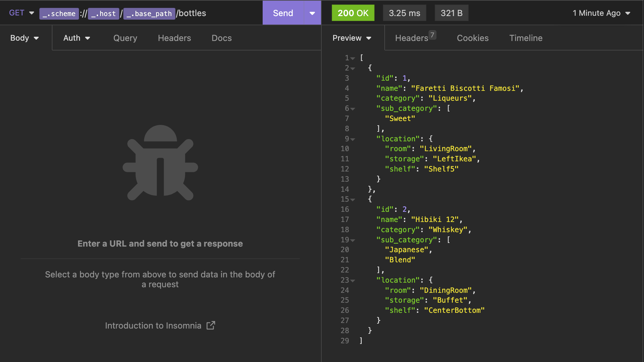Screen dimensions: 644x362
Task: Click the external link icon beside Introduction to Insomnia
Action: [211, 325]
